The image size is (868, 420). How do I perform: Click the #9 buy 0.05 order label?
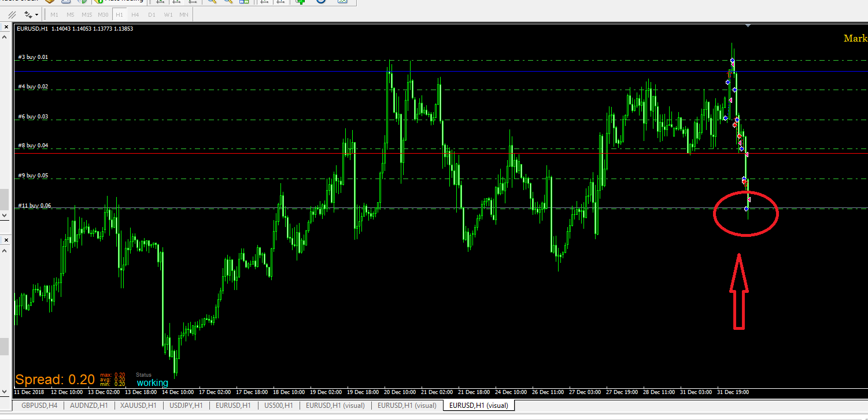pyautogui.click(x=33, y=176)
